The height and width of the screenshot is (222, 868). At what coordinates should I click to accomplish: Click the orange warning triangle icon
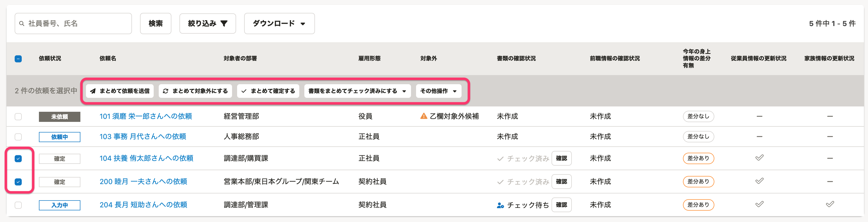point(424,116)
